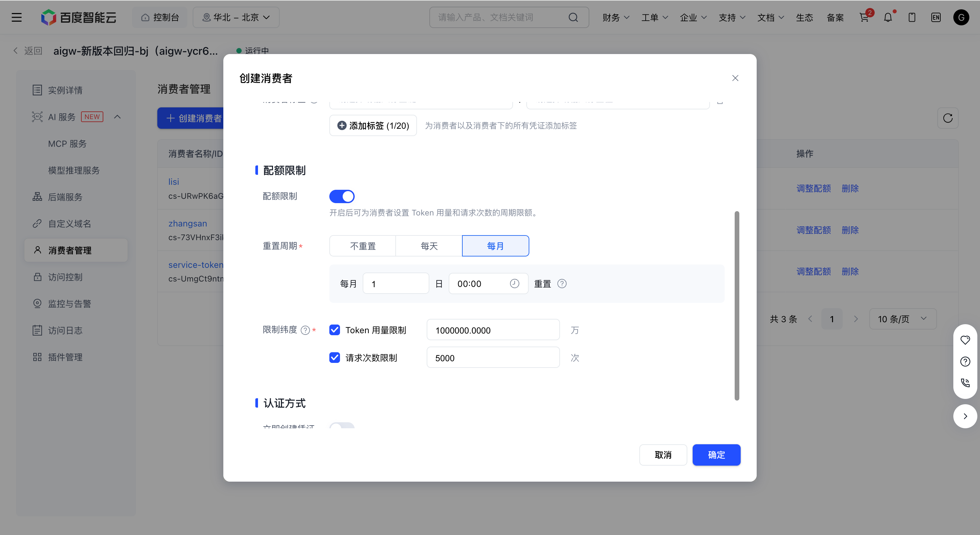The image size is (980, 535).
Task: Click 删除 for the zhangsan row
Action: click(x=850, y=230)
